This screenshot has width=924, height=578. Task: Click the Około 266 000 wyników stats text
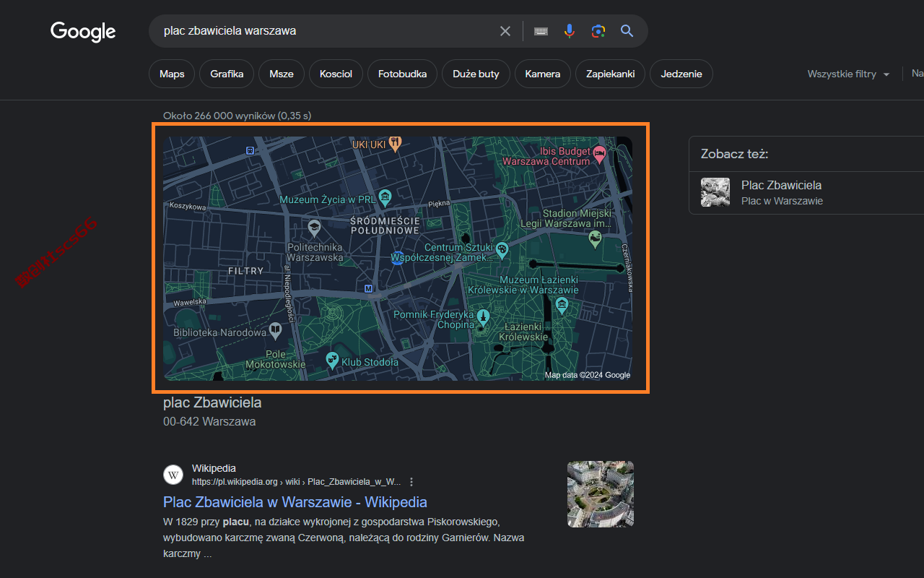point(237,116)
